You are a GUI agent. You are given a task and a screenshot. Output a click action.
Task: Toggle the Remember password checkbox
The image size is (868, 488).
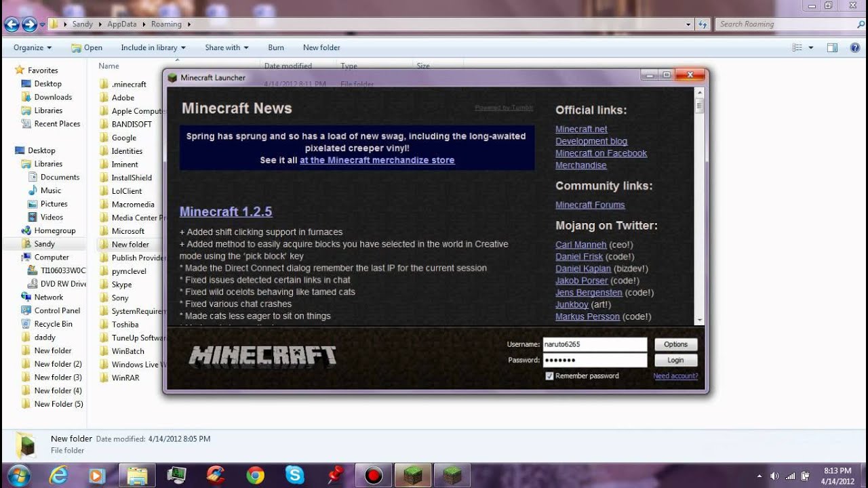[549, 376]
